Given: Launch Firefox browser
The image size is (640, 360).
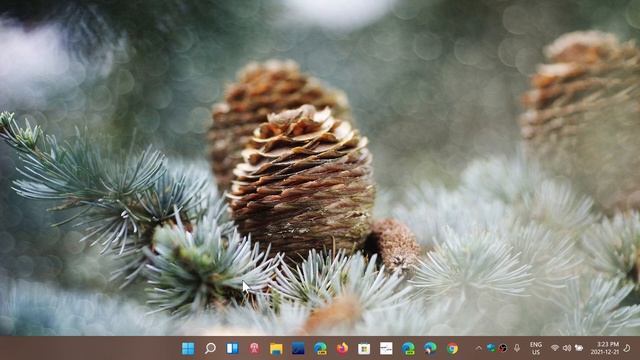Looking at the screenshot, I should (x=342, y=348).
